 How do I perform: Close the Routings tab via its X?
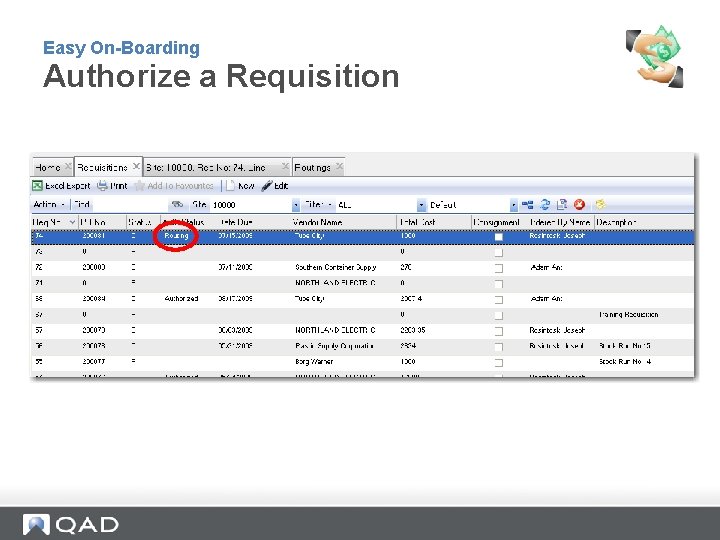[339, 166]
